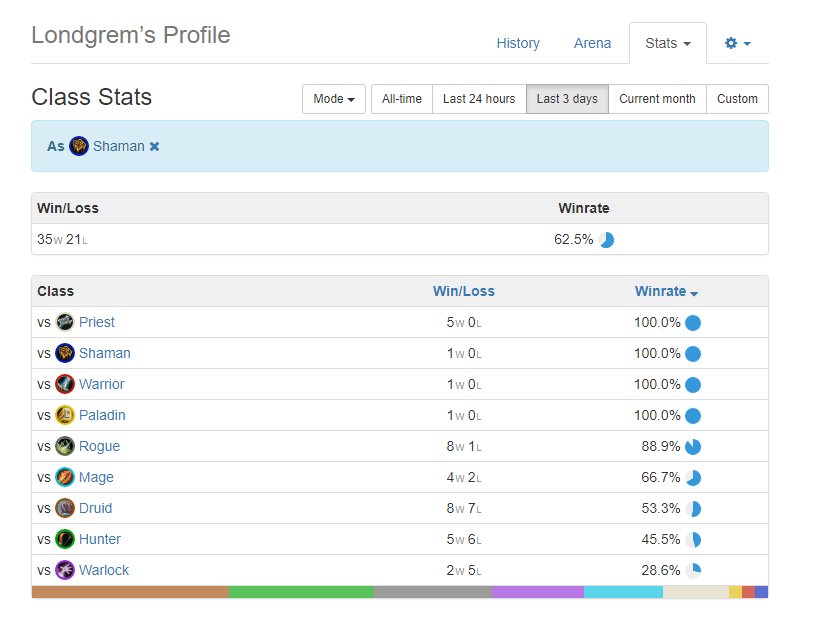This screenshot has height=620, width=814.
Task: Select the Current month range
Action: coord(657,99)
